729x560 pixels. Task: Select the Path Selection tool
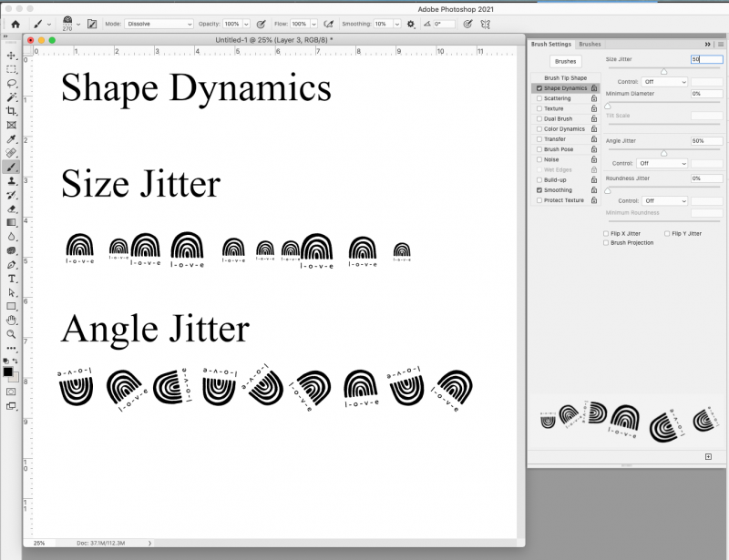click(11, 292)
